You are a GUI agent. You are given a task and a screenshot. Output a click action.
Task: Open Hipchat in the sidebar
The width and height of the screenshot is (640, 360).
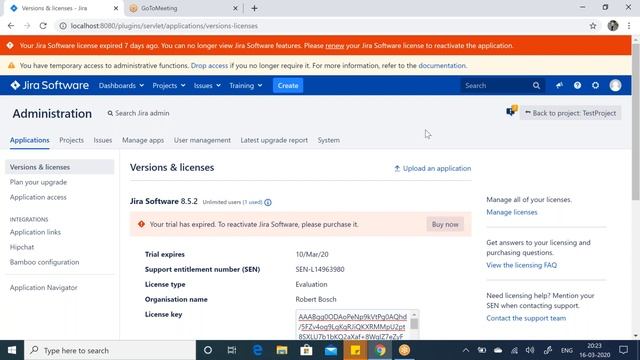[x=22, y=247]
